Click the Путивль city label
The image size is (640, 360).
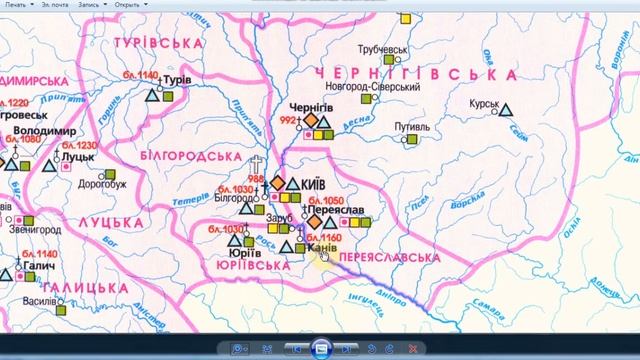[x=412, y=127]
